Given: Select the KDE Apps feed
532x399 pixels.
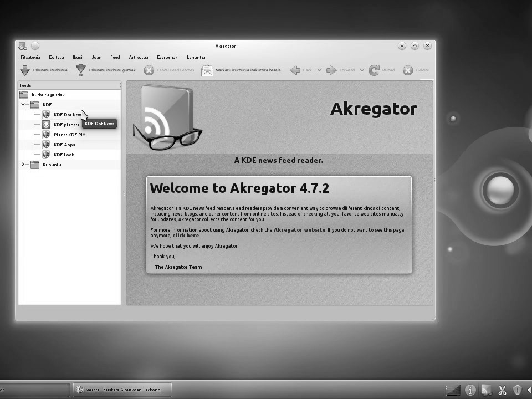Looking at the screenshot, I should 64,145.
